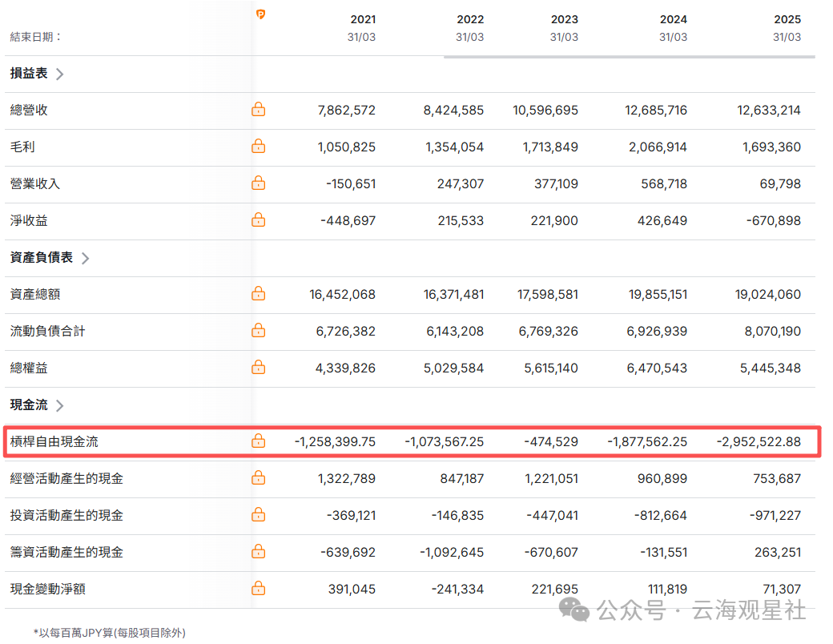Expand the 損益表 section chevron
The width and height of the screenshot is (833, 644).
point(60,74)
